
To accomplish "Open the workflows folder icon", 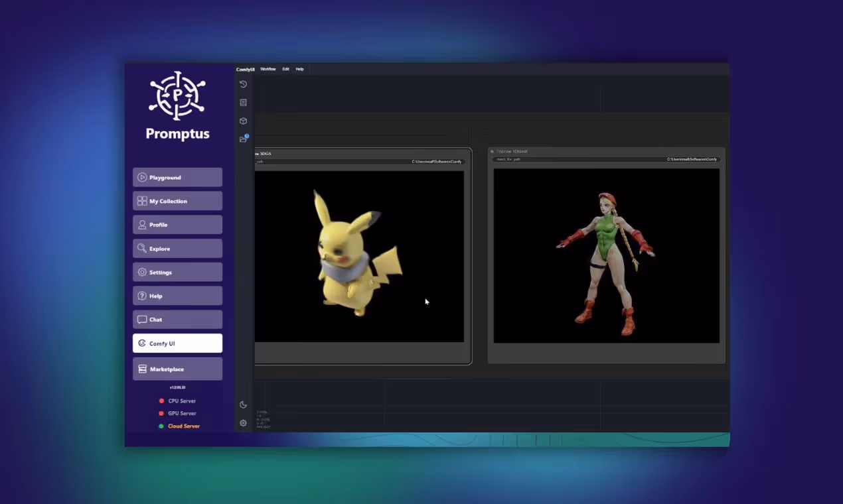I will pyautogui.click(x=244, y=139).
